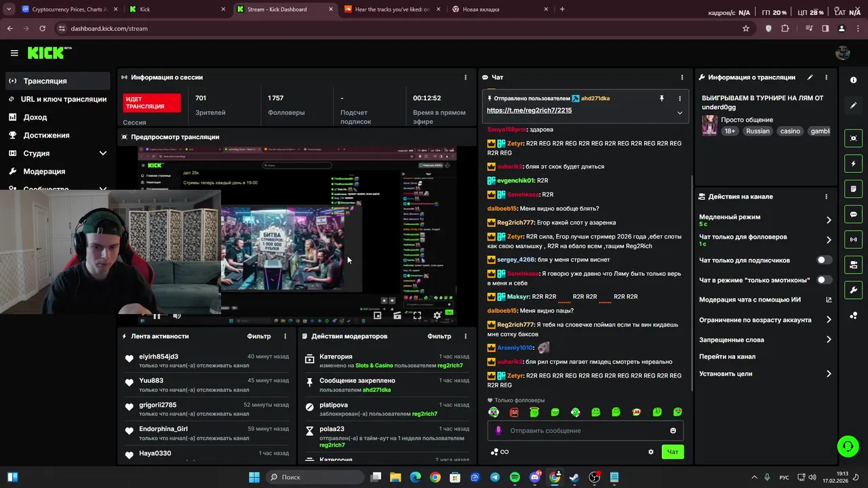Toggle emote-only chat mode switch
This screenshot has width=868, height=488.
tap(824, 280)
